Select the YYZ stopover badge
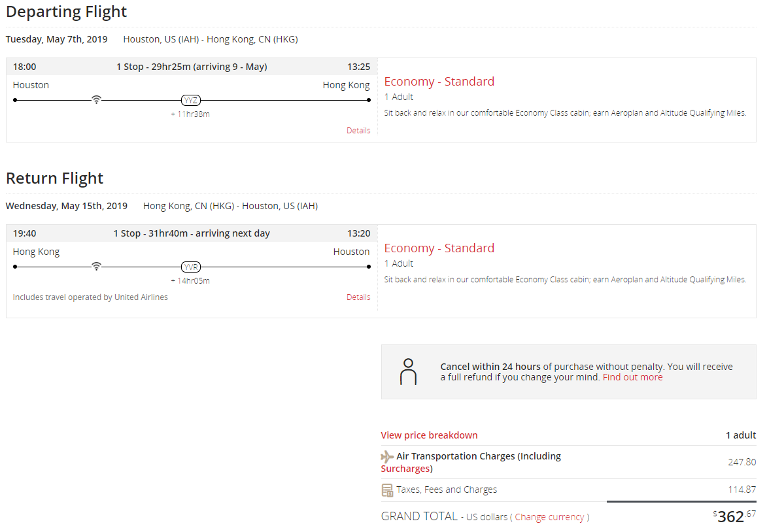The width and height of the screenshot is (767, 532). [x=190, y=100]
